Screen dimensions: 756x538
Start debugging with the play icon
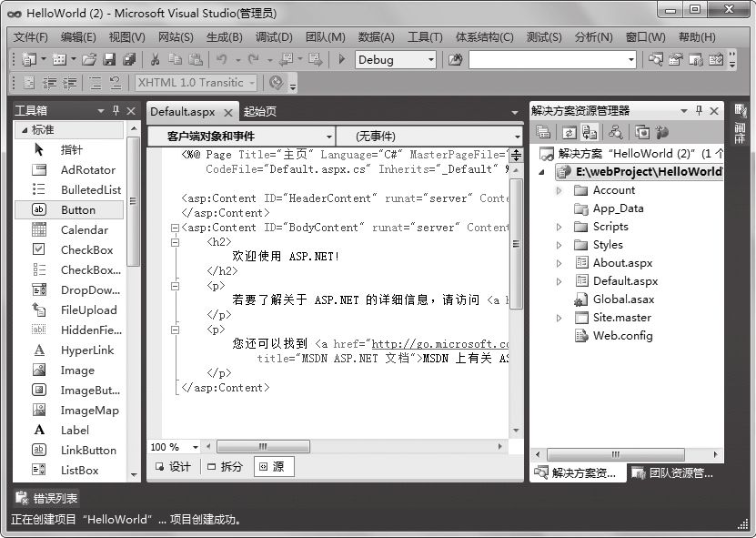(x=342, y=59)
